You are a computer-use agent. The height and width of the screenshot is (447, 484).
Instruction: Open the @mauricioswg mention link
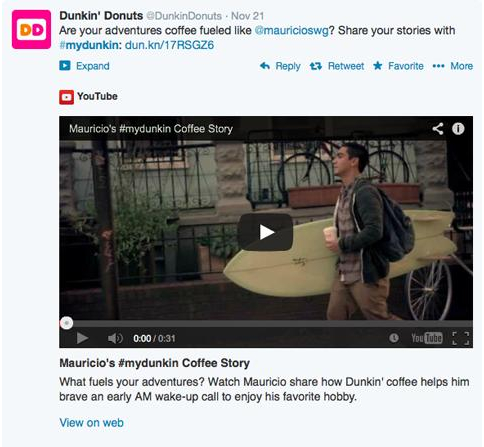pyautogui.click(x=292, y=30)
